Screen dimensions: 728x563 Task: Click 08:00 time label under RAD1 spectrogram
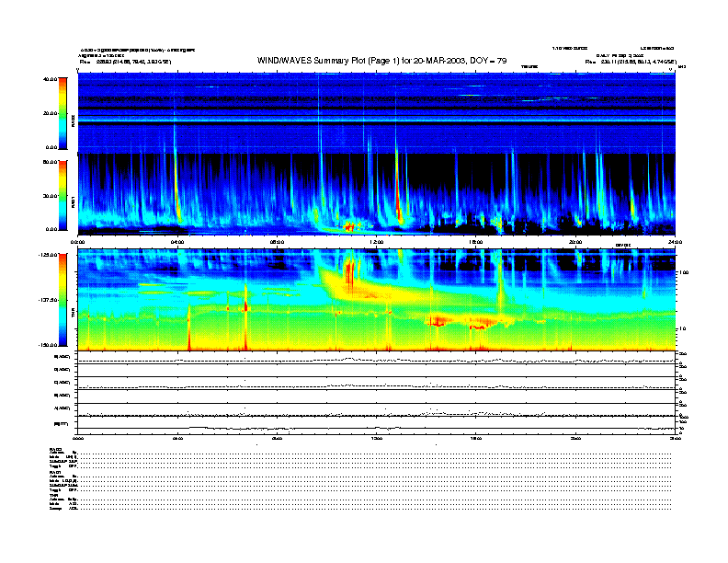click(278, 242)
